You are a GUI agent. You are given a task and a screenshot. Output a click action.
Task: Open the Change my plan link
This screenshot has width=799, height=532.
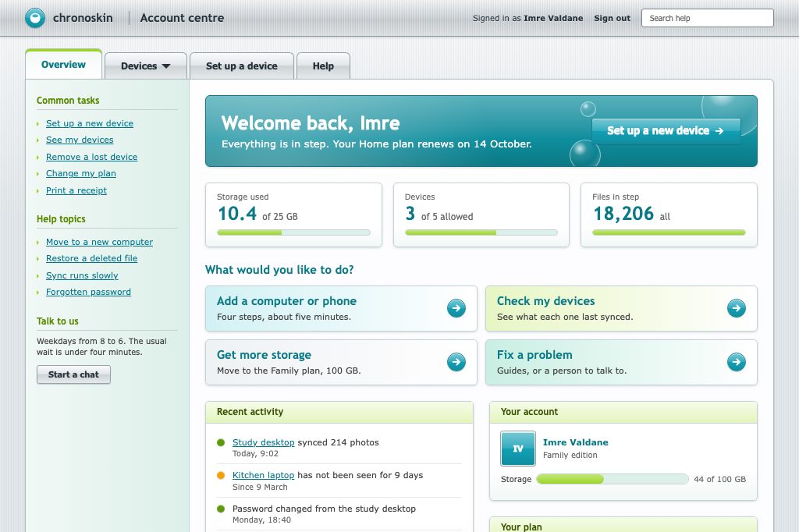point(81,173)
